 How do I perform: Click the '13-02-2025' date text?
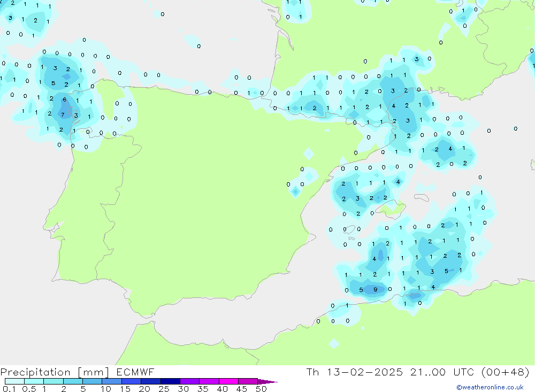pos(365,372)
